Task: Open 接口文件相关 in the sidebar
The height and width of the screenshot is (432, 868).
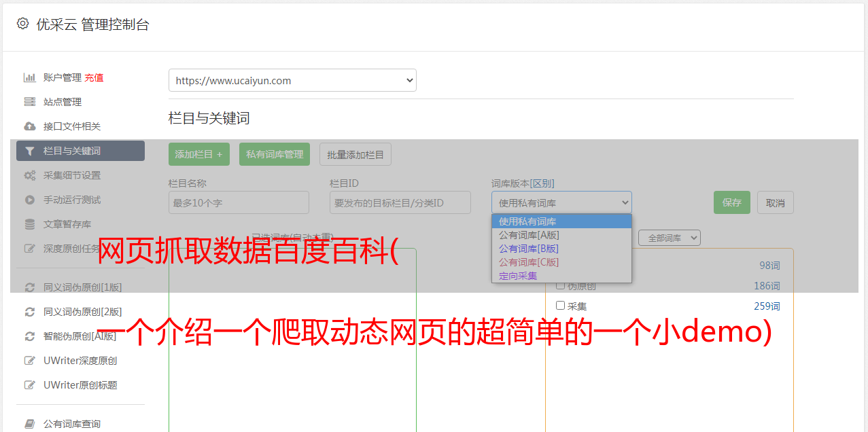Action: 72,126
